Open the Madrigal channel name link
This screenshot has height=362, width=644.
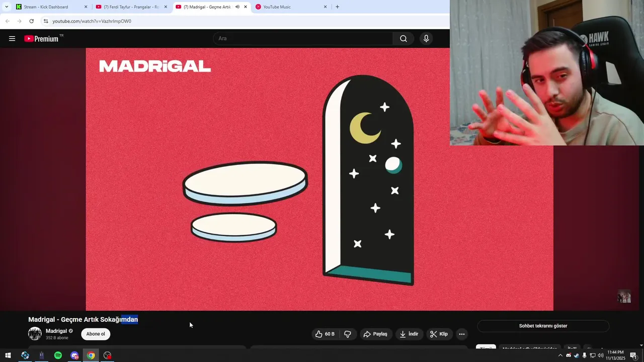coord(56,331)
